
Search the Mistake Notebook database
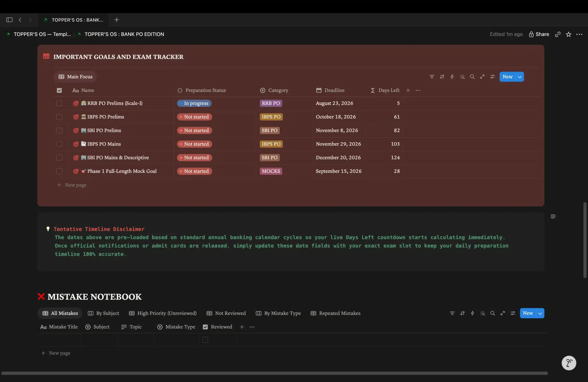pos(492,313)
